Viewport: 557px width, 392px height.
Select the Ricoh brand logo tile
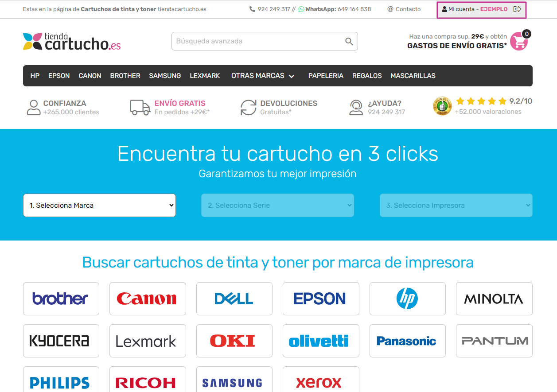pos(148,380)
